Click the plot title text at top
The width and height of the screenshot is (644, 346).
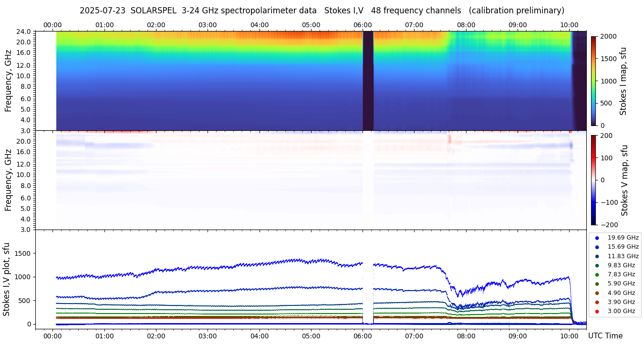point(322,10)
